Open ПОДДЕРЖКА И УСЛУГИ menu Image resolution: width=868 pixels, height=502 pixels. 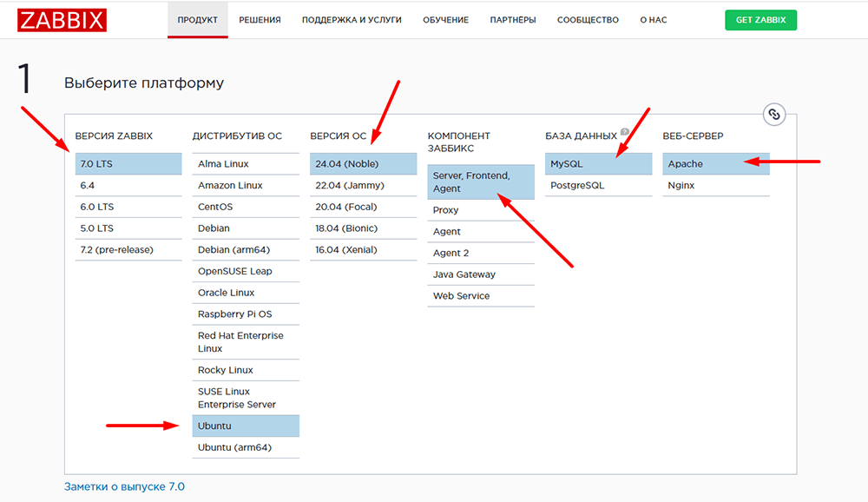(352, 20)
